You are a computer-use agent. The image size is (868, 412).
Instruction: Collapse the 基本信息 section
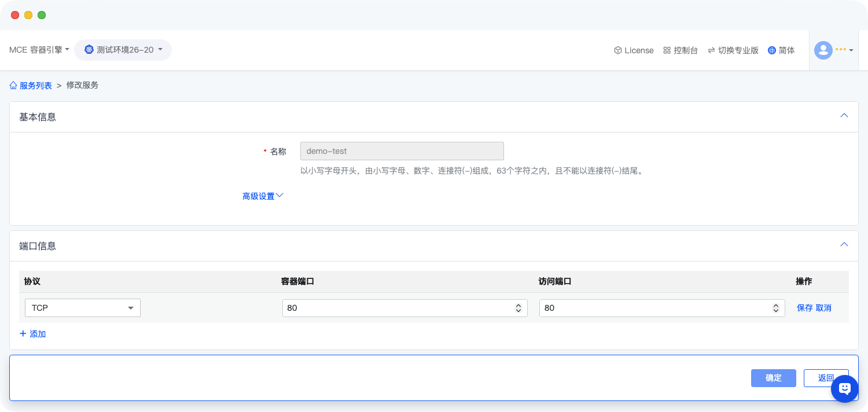tap(844, 116)
